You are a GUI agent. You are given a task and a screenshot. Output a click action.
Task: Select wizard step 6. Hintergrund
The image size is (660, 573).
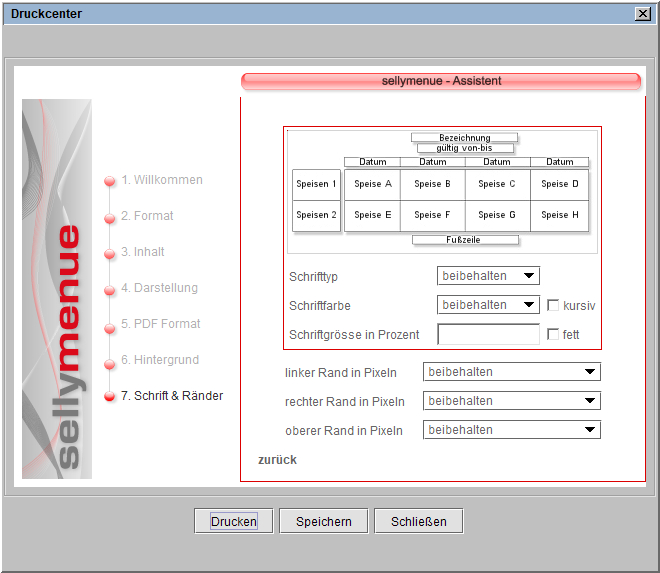click(x=160, y=360)
